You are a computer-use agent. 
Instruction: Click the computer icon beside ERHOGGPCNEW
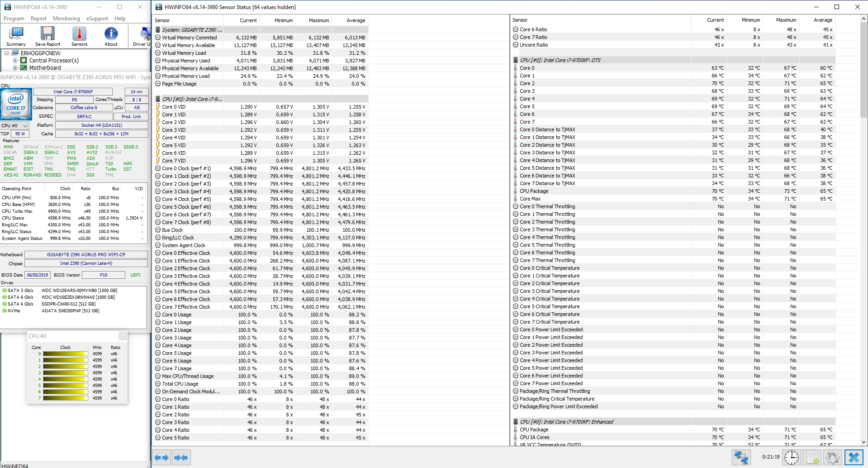[x=15, y=53]
